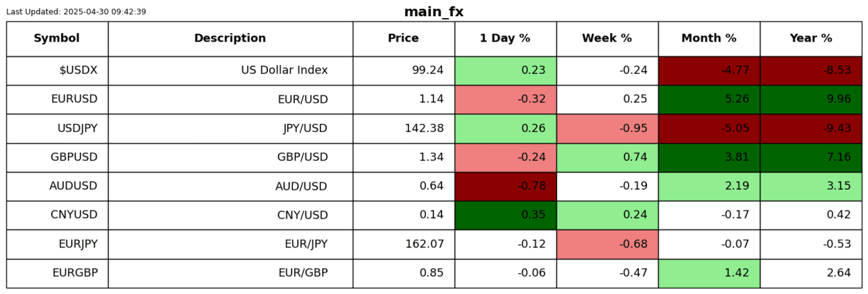Screen dimensions: 868x294
Task: Click the main_fx table title
Action: coord(433,12)
